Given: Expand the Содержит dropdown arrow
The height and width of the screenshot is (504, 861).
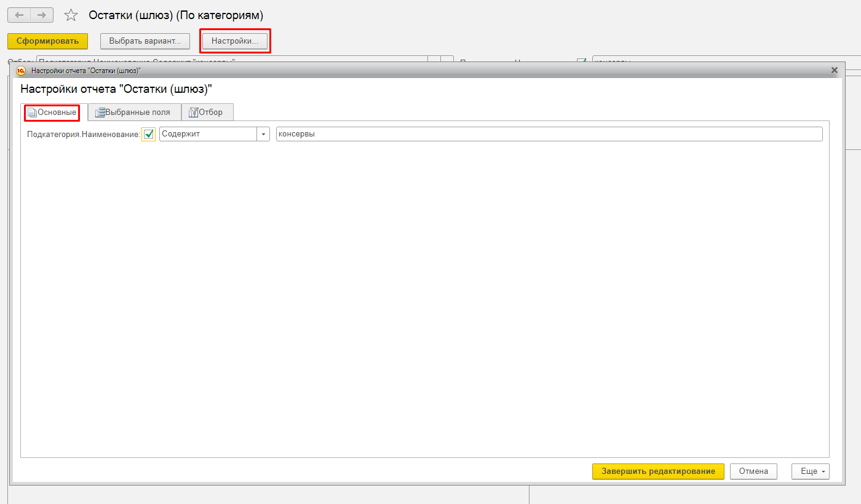Looking at the screenshot, I should click(x=263, y=134).
